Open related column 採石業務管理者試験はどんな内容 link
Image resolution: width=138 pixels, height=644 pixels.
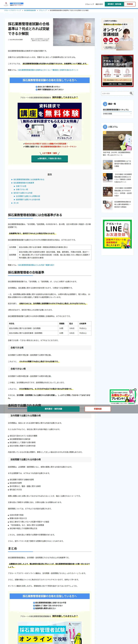pyautogui.click(x=36, y=265)
